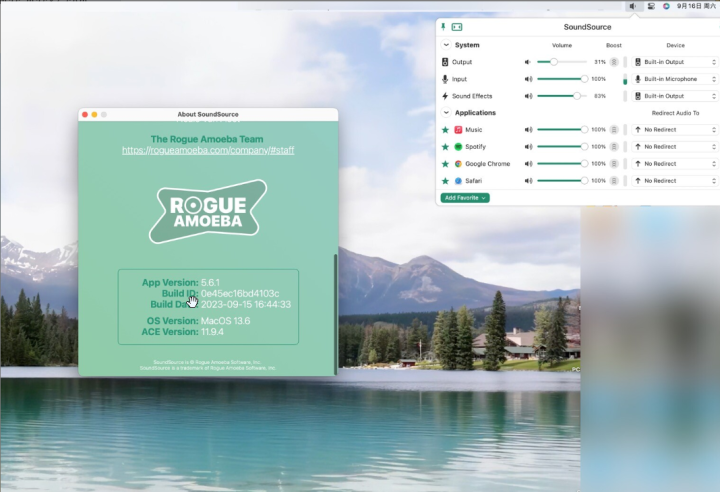Set the Sound Effects volume slider

click(562, 96)
